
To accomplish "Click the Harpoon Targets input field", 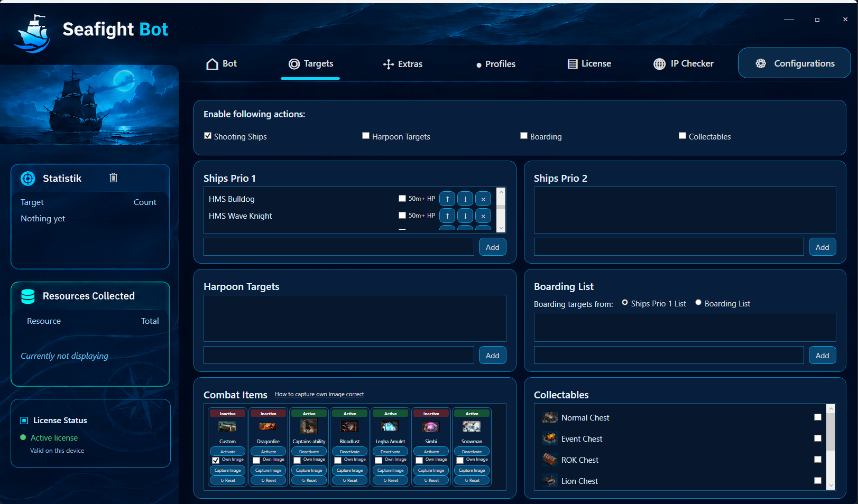I will coord(339,355).
